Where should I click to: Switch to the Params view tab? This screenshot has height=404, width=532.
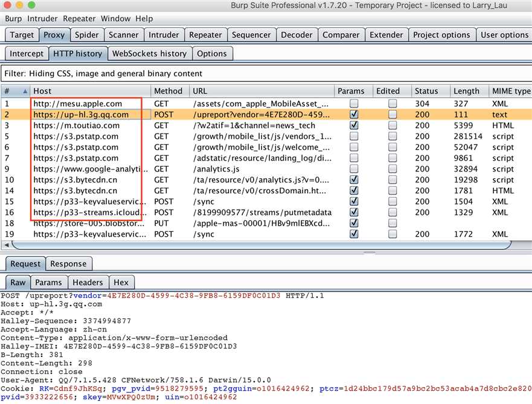(x=48, y=282)
